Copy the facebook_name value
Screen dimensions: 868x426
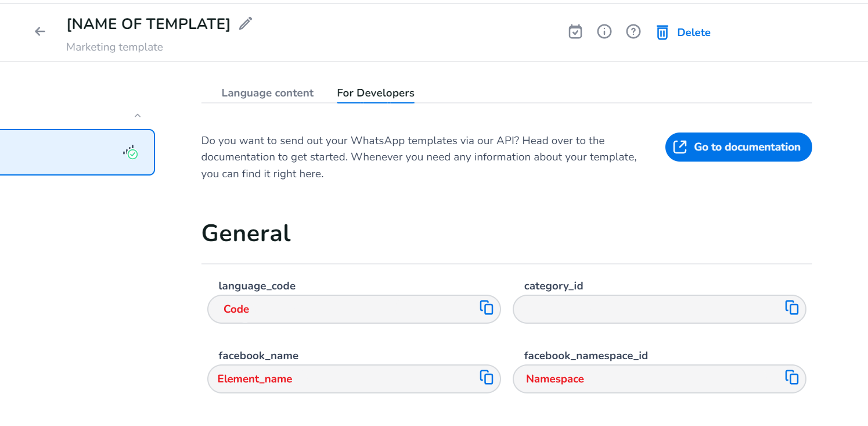(x=486, y=378)
